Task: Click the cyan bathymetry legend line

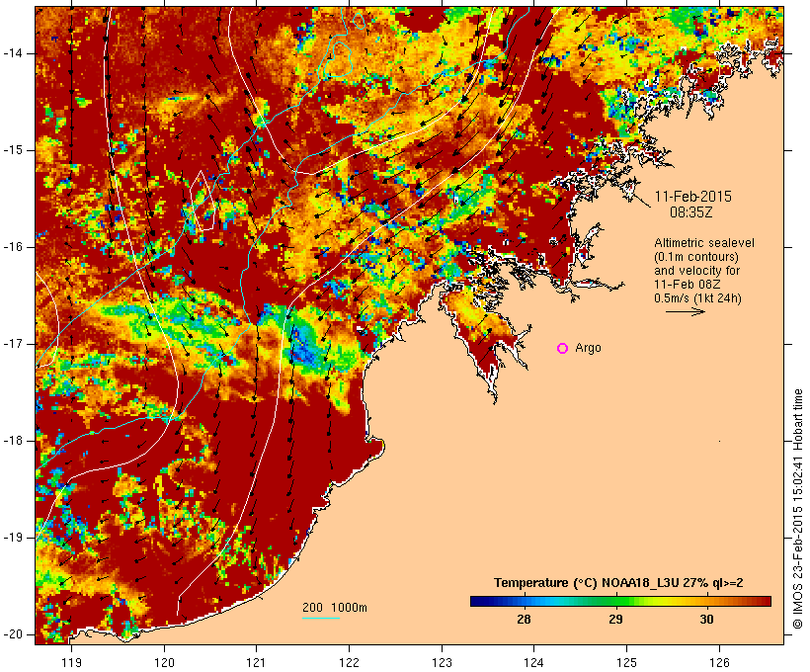Action: [x=321, y=618]
